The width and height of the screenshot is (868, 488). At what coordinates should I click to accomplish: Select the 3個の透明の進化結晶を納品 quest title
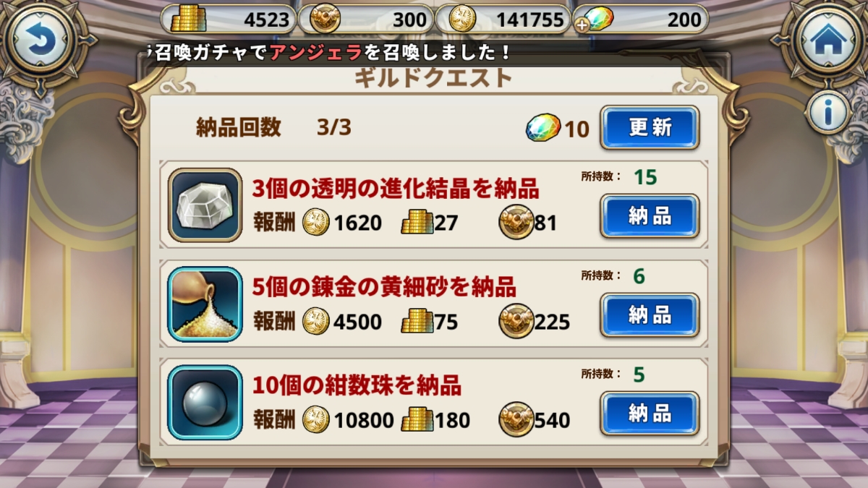(x=396, y=189)
